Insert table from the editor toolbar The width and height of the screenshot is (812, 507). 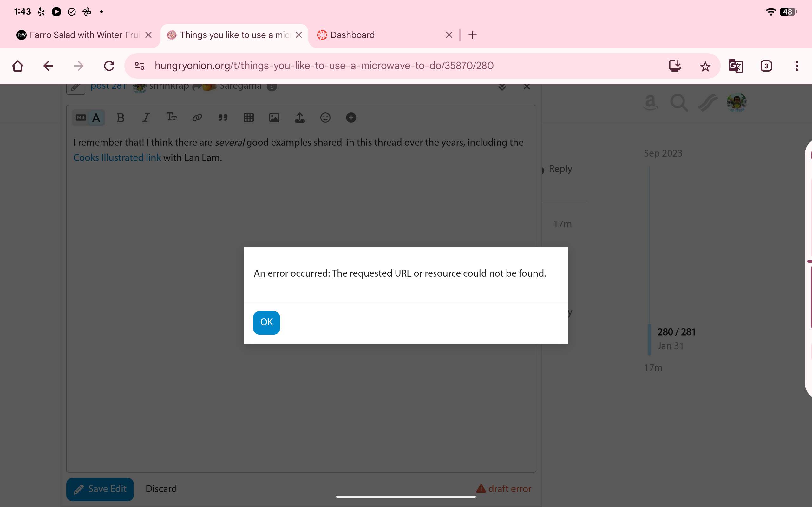248,118
